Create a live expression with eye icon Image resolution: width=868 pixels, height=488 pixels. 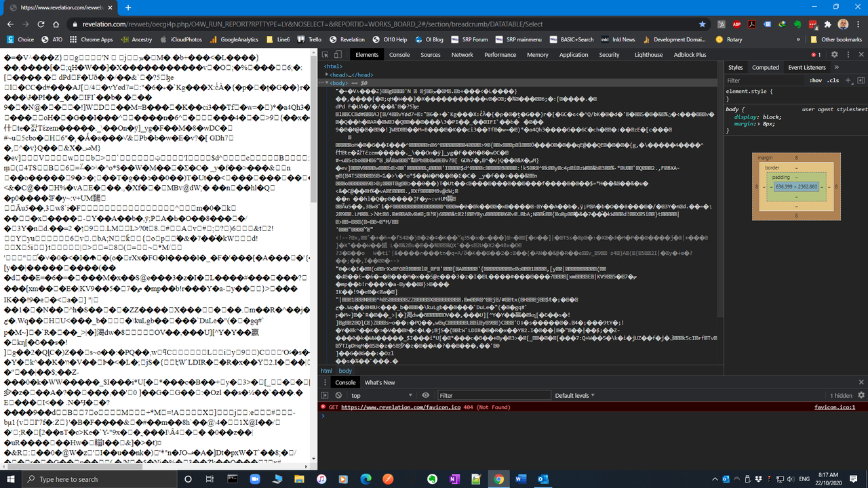pos(425,395)
